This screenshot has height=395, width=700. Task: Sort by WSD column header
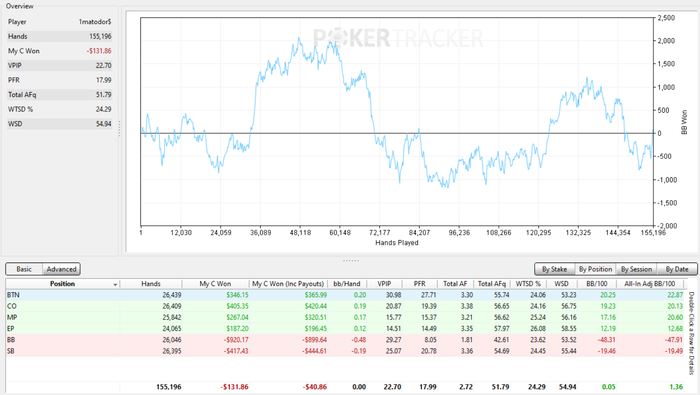click(561, 284)
